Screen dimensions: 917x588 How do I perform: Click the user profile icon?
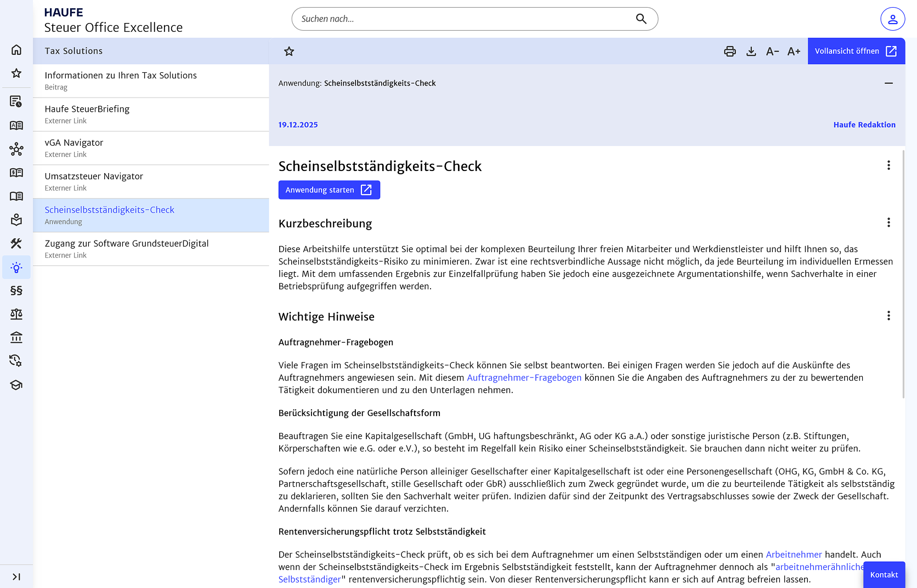[892, 19]
